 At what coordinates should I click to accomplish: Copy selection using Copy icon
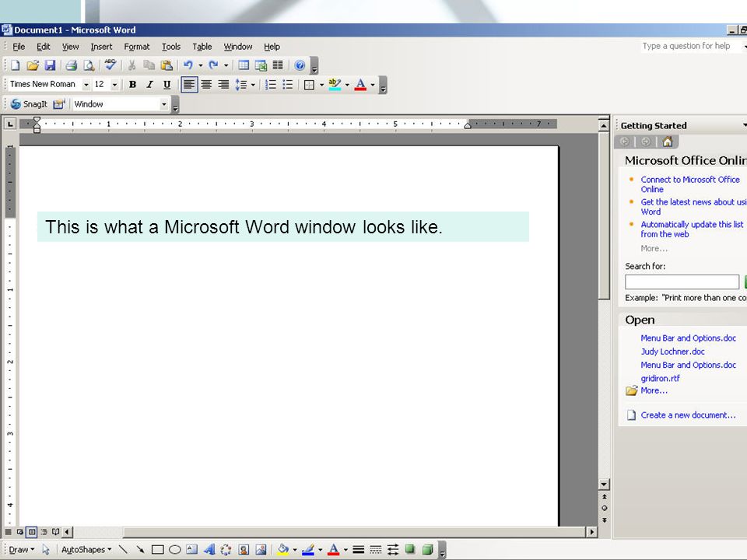pos(149,65)
